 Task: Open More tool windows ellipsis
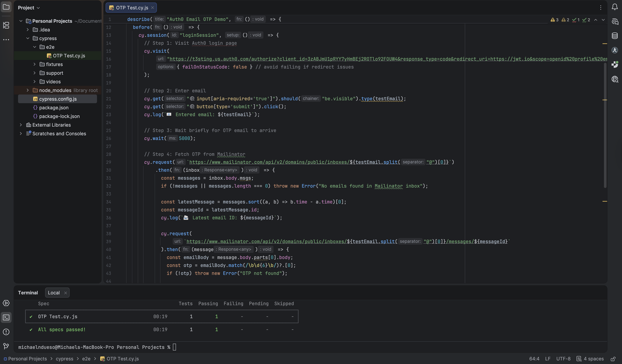[6, 40]
